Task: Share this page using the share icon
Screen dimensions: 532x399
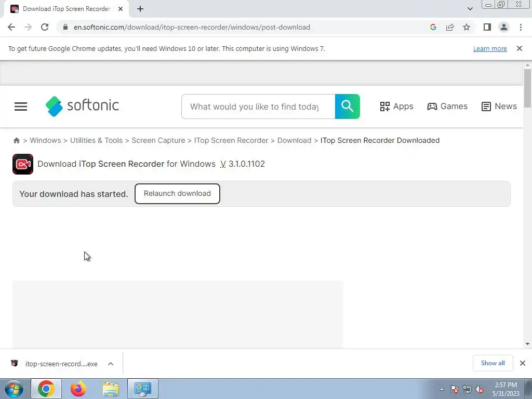Action: (450, 27)
